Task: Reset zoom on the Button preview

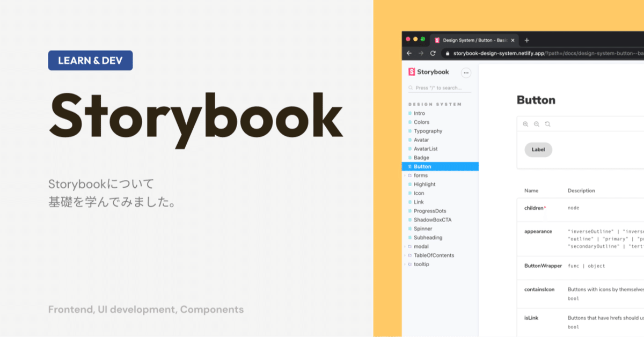Action: click(547, 124)
